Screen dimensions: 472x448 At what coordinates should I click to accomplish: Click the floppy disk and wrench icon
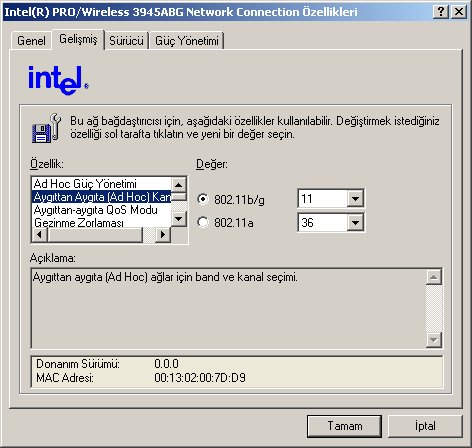tap(47, 128)
